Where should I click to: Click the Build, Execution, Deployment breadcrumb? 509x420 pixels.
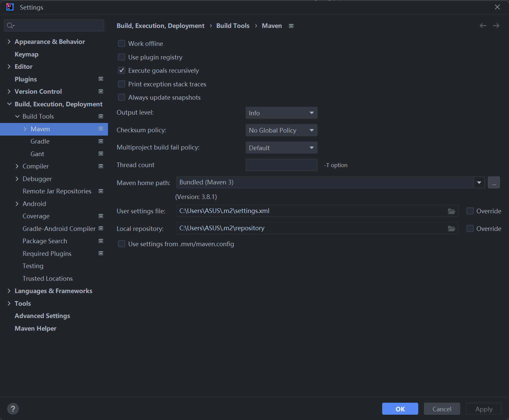(x=160, y=26)
